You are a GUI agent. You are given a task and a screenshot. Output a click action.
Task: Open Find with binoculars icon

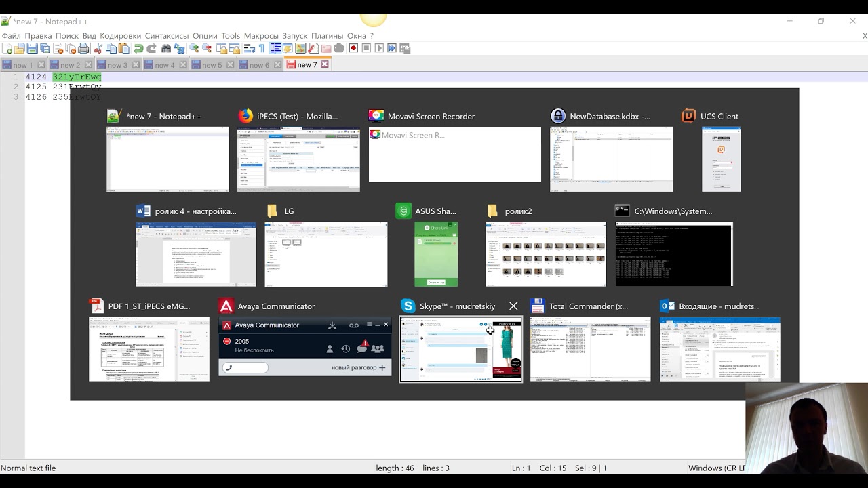pyautogui.click(x=166, y=48)
